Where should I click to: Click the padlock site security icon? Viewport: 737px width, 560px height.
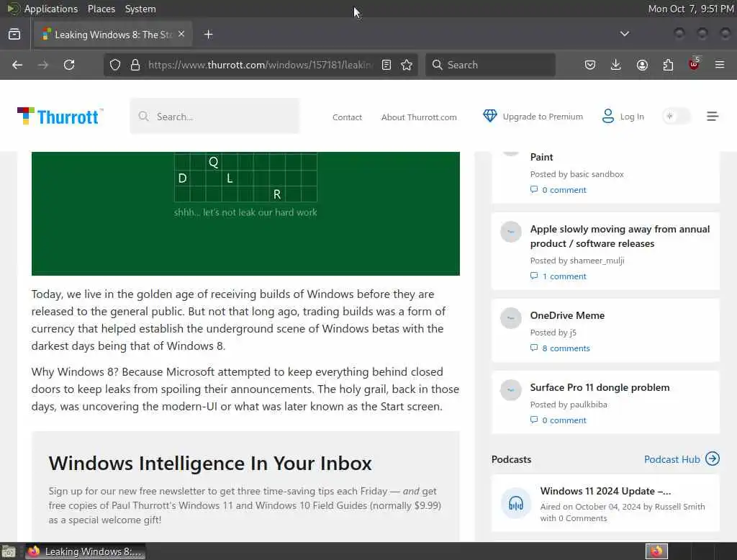coord(135,65)
